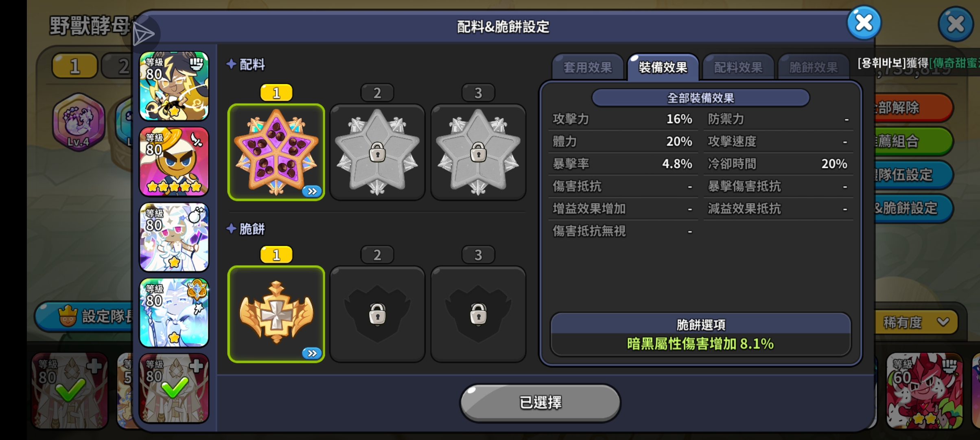
Task: Click the locked biscuit slot 2
Action: [x=377, y=314]
